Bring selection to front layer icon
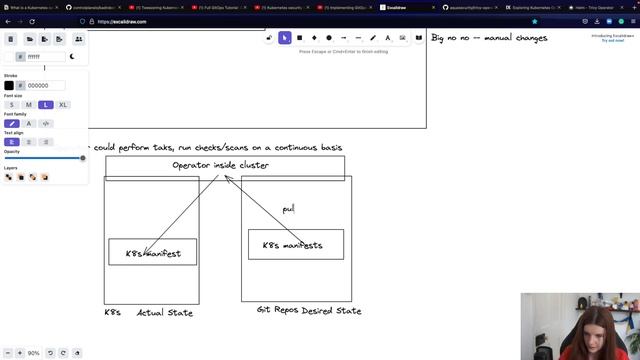Viewport: 640px width, 360px height. tap(45, 177)
